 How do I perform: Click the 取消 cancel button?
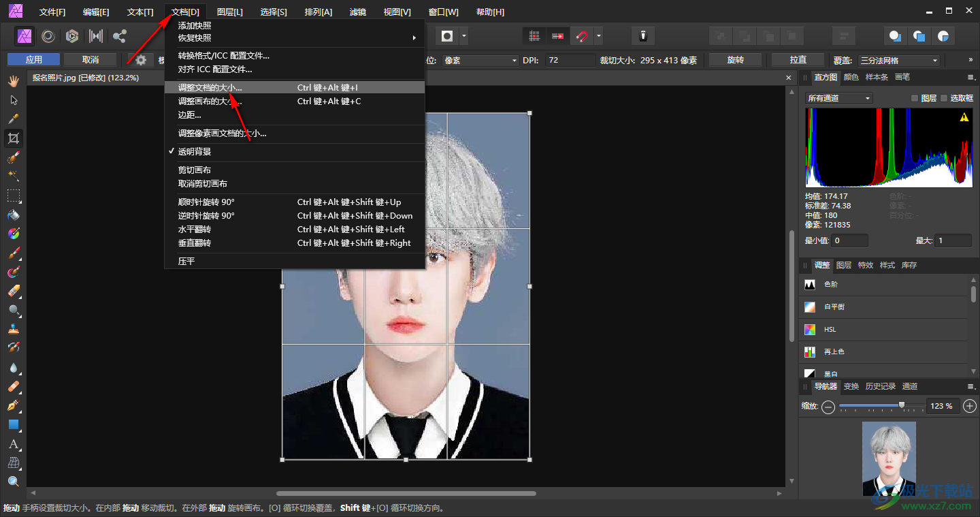pos(91,60)
